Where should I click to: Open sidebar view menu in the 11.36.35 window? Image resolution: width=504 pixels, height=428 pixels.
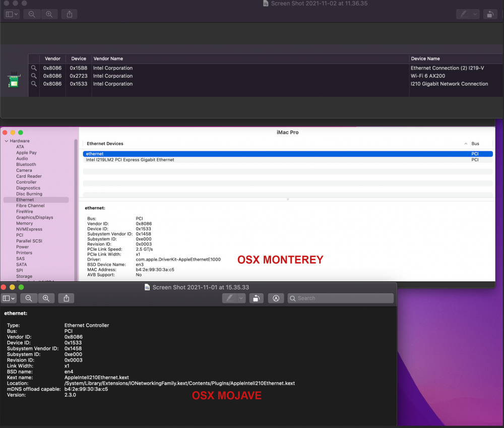click(x=12, y=14)
